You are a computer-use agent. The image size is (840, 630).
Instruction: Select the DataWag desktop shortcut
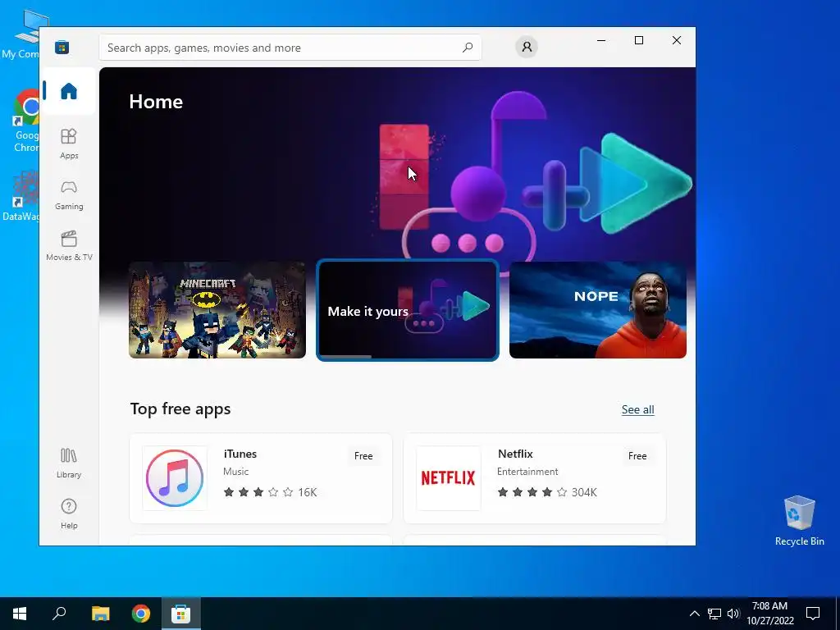click(x=21, y=195)
